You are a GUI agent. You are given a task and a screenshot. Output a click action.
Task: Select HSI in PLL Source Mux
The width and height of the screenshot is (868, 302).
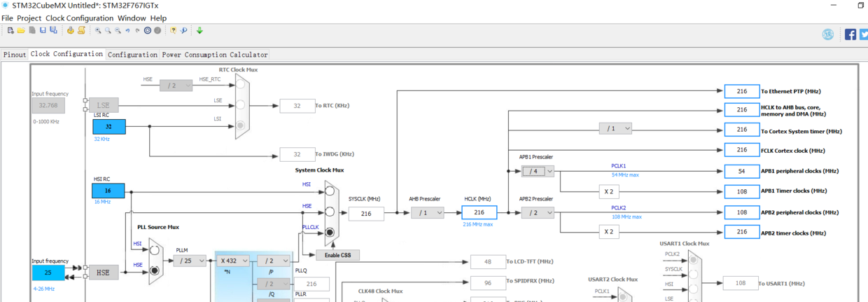(155, 250)
